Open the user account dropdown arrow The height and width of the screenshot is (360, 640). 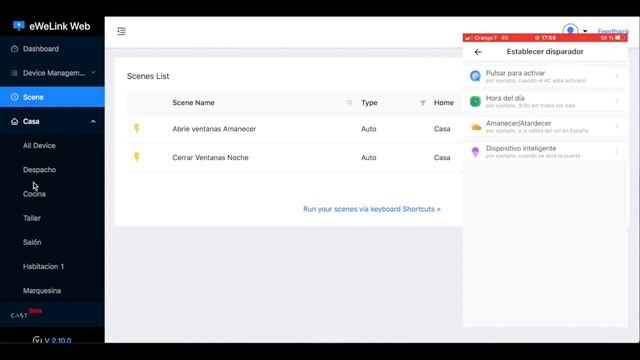585,31
